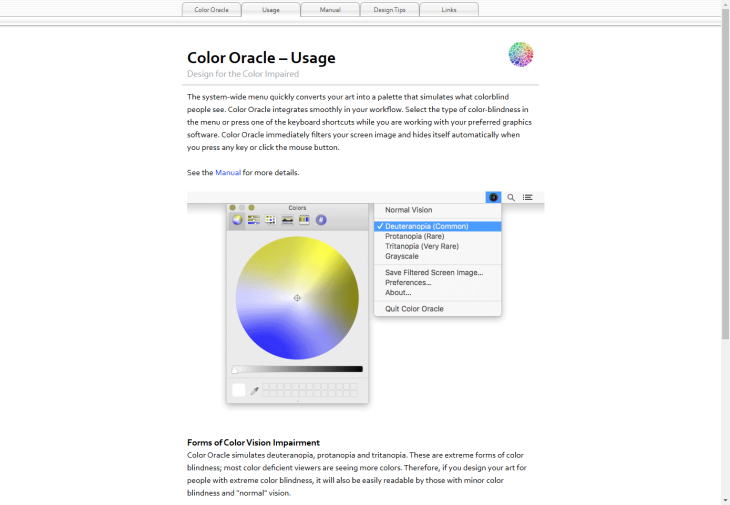Open the notification center list icon
Image resolution: width=730 pixels, height=505 pixels.
[x=527, y=197]
